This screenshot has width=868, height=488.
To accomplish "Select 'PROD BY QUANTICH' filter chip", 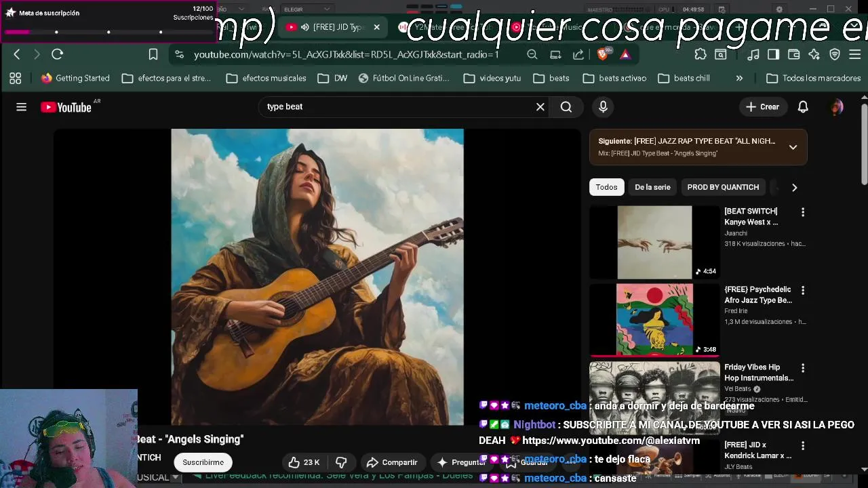I will point(723,187).
